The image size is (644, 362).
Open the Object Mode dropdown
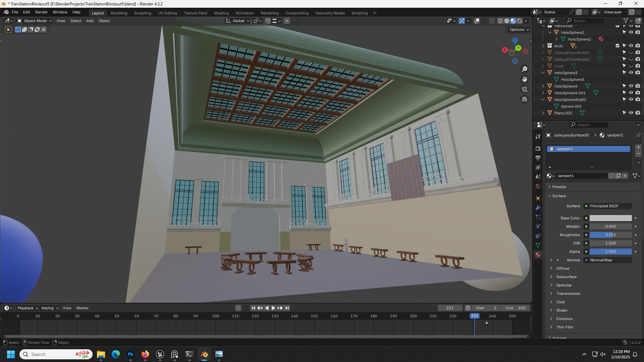pos(35,21)
